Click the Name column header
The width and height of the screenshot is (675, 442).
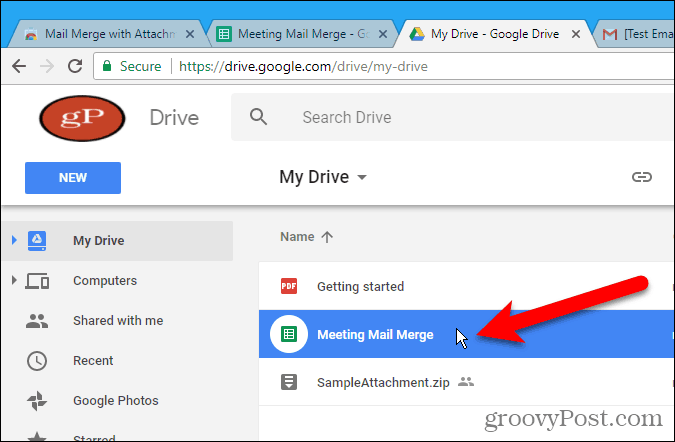coord(297,237)
